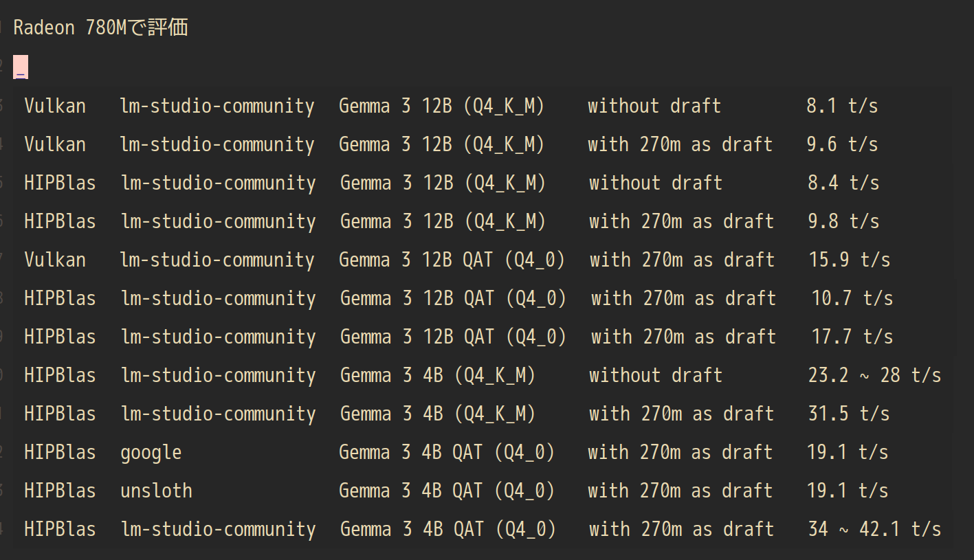Click the word 'unsloth'
This screenshot has width=974, height=560.
tap(156, 491)
